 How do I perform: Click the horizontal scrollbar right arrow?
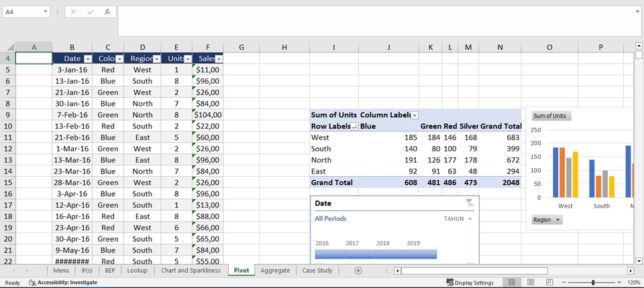631,271
